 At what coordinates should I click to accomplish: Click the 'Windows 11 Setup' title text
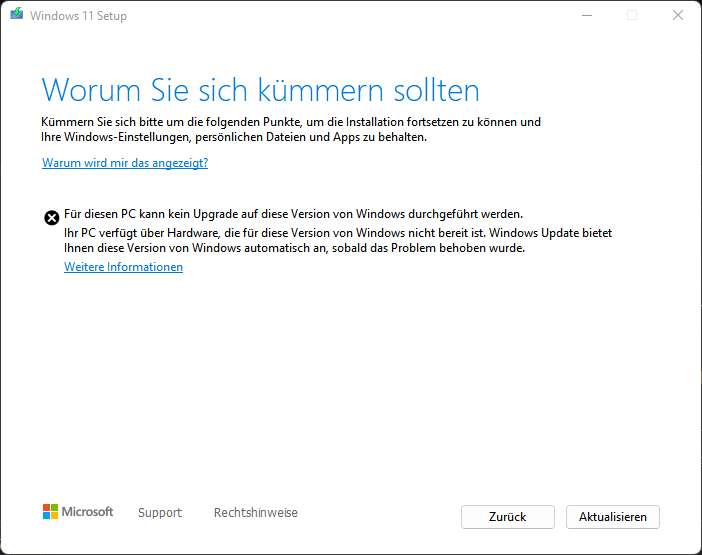[78, 16]
